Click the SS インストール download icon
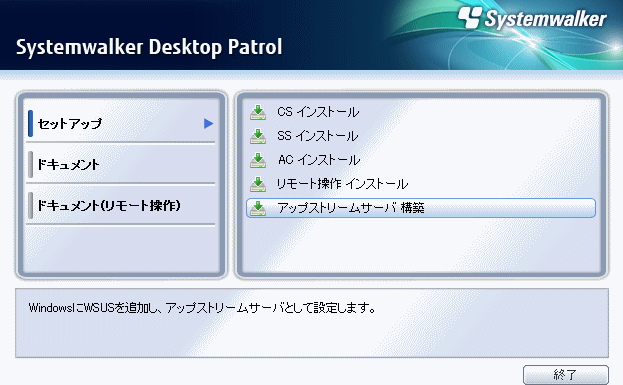 coord(258,136)
